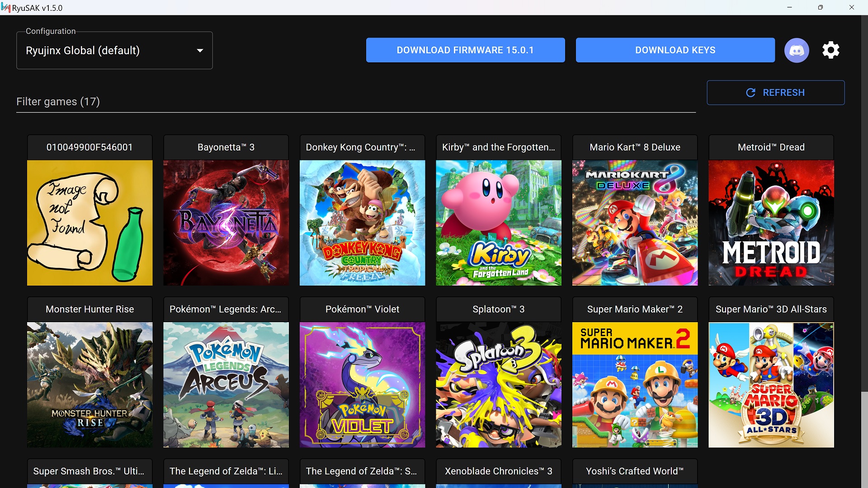Select the Metroid Dread cover art
Image resolution: width=868 pixels, height=488 pixels.
[x=771, y=223]
